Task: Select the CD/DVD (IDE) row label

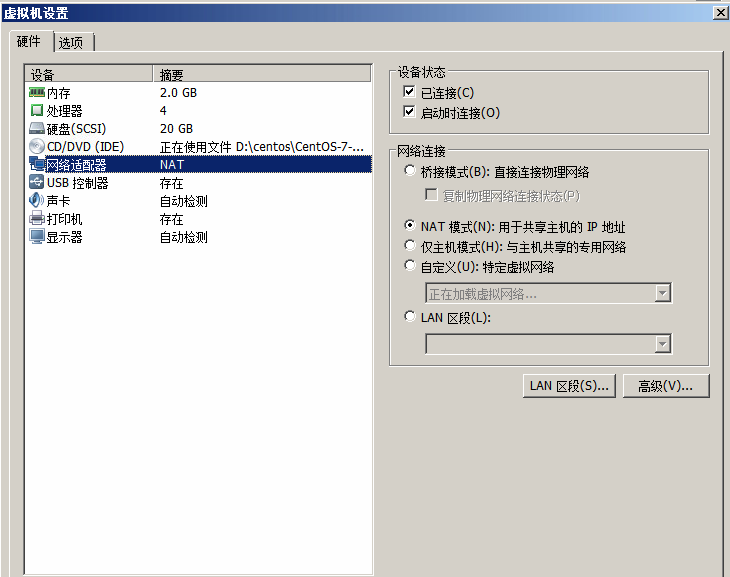Action: [86, 147]
